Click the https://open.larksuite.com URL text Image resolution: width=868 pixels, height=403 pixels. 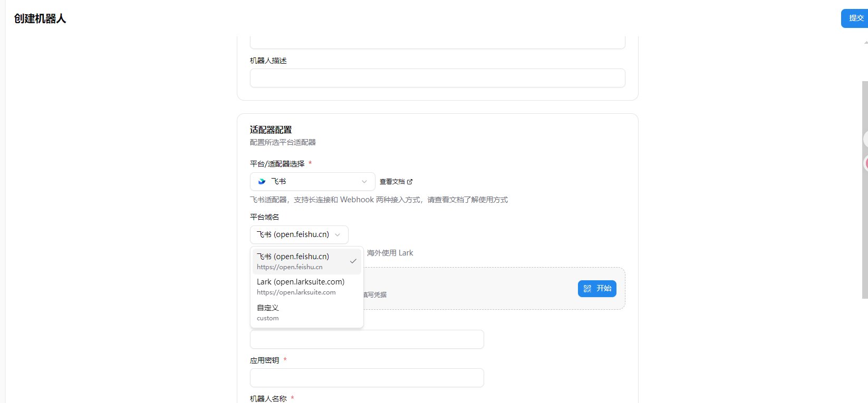296,292
